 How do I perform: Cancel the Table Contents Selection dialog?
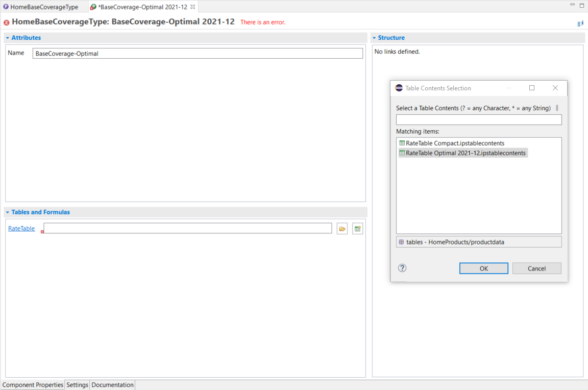pos(536,269)
